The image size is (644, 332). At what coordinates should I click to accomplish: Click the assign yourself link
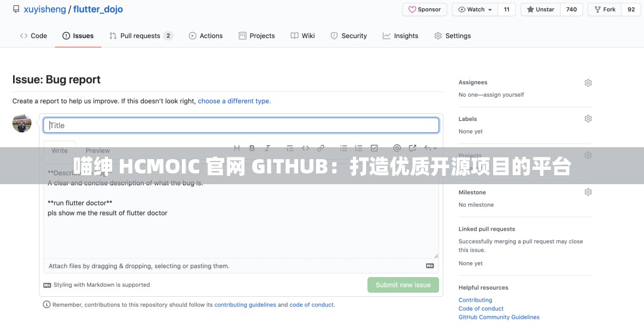click(x=503, y=95)
